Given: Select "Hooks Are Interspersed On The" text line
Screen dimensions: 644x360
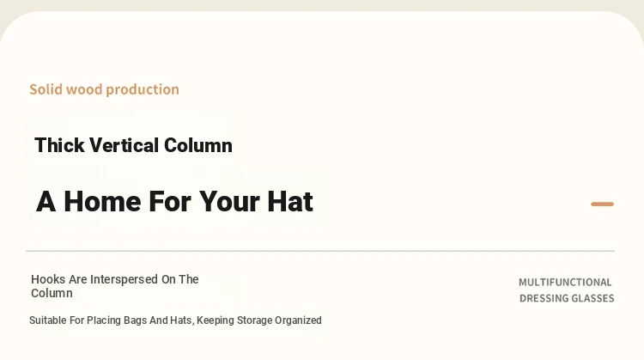Looking at the screenshot, I should (115, 279).
